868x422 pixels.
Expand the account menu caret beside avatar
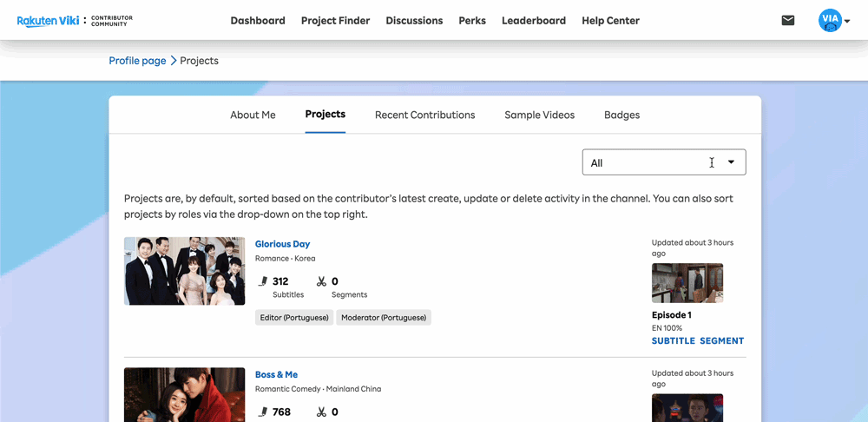(847, 22)
